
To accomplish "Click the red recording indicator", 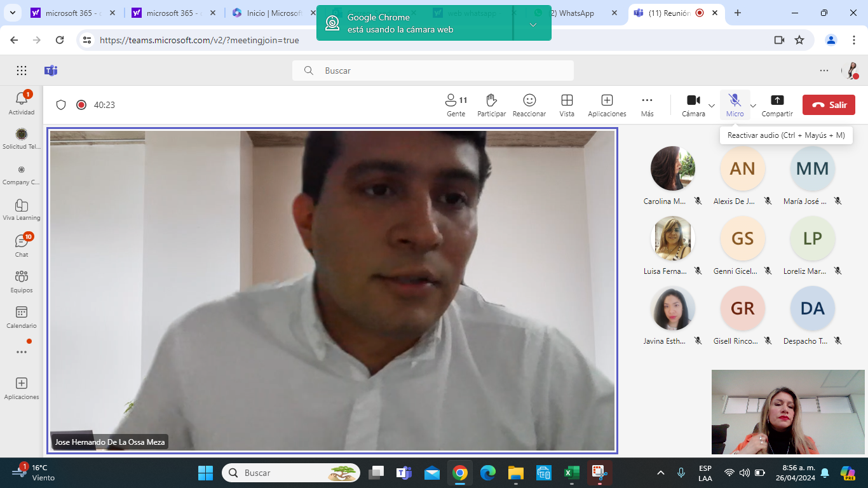I will click(x=81, y=105).
